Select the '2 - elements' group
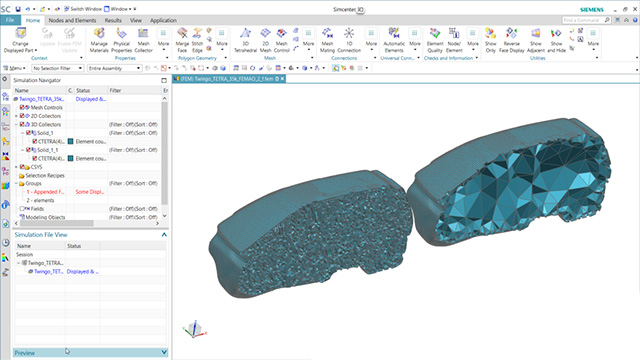 (40, 200)
